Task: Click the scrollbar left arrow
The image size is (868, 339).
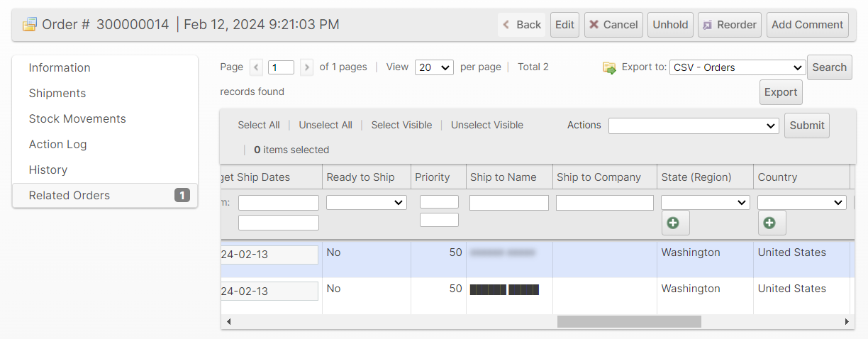Action: pos(228,322)
